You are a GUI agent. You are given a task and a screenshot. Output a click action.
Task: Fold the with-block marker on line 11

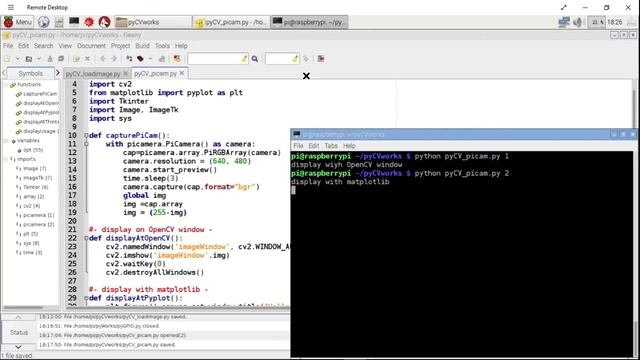86,144
